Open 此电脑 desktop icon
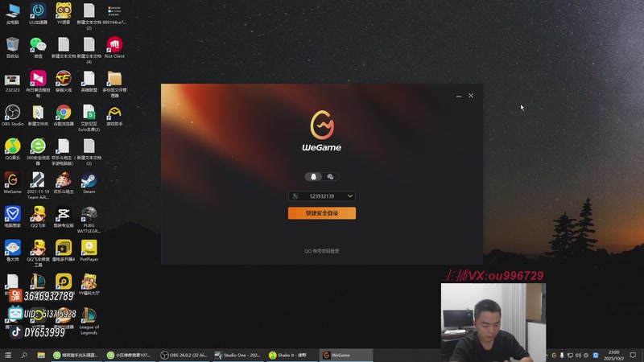 pyautogui.click(x=13, y=14)
